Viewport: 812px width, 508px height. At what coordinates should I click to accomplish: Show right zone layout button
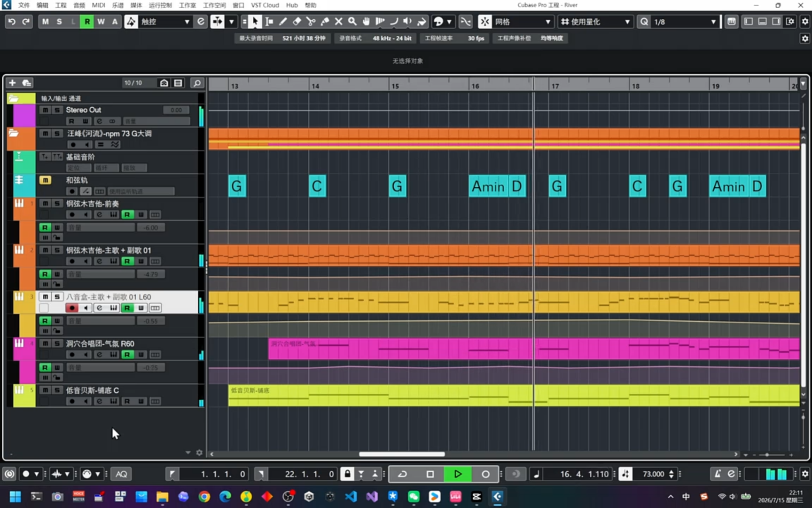click(776, 22)
